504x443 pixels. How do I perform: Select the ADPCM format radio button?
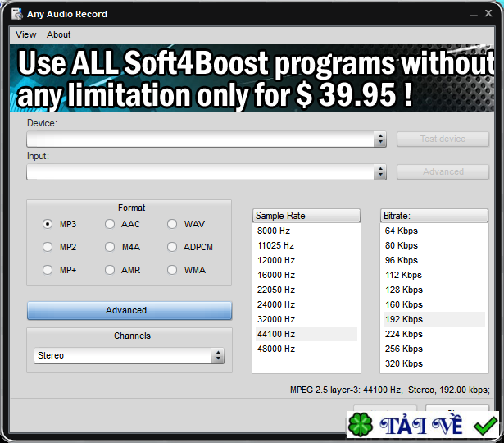tap(172, 247)
